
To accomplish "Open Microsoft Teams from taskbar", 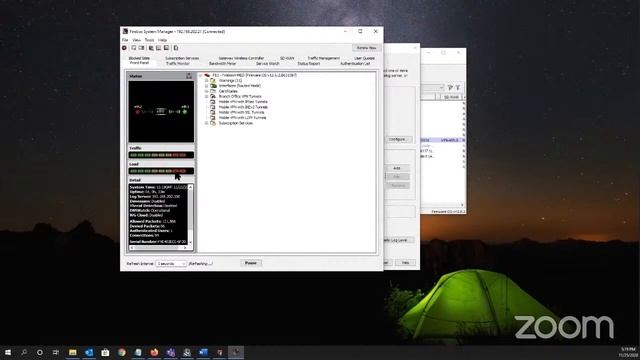I will 171,352.
